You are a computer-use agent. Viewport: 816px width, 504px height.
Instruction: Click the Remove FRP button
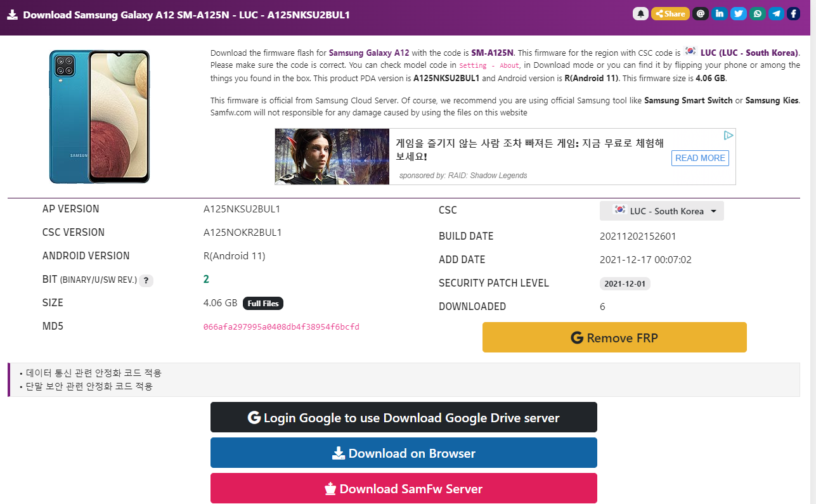point(614,337)
